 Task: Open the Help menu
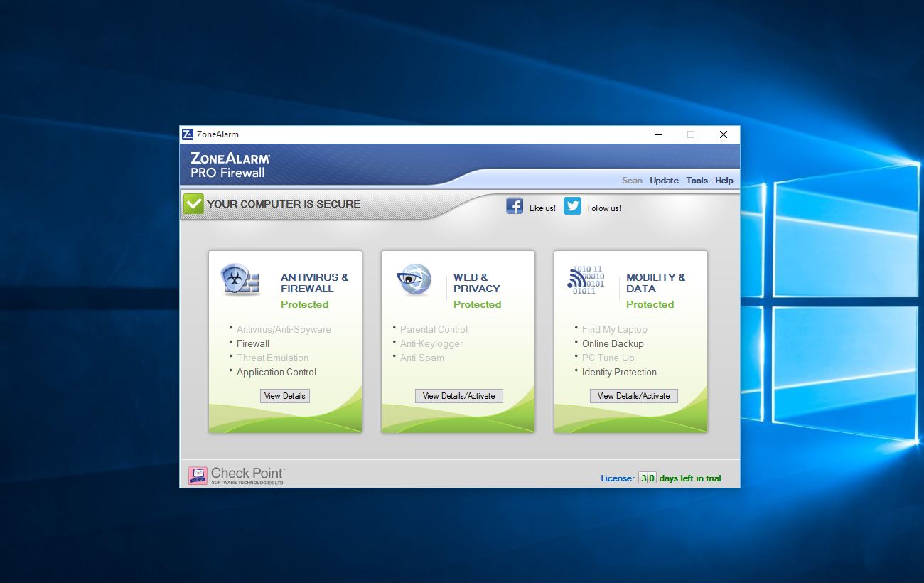(x=724, y=181)
